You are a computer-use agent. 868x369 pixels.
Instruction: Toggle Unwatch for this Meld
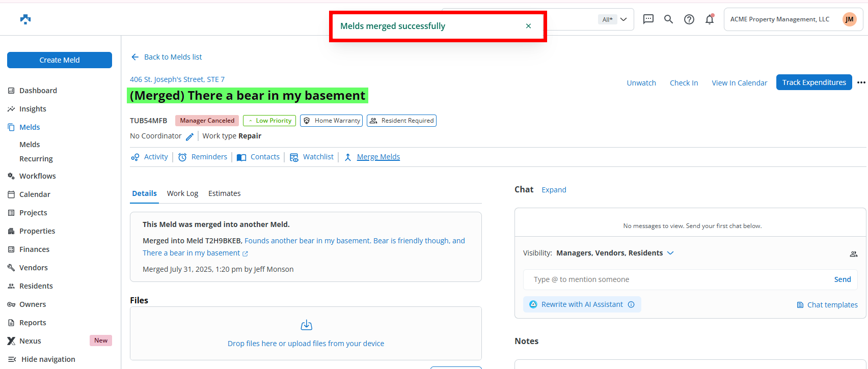(641, 83)
